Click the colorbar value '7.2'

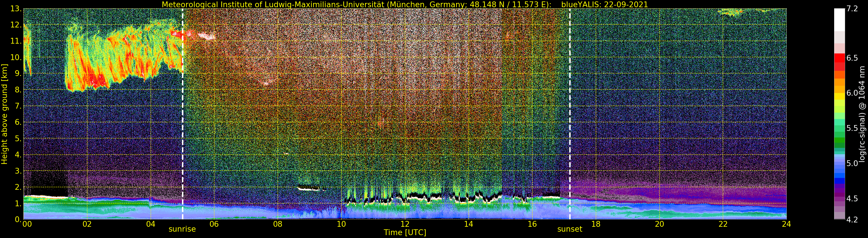[x=852, y=9]
